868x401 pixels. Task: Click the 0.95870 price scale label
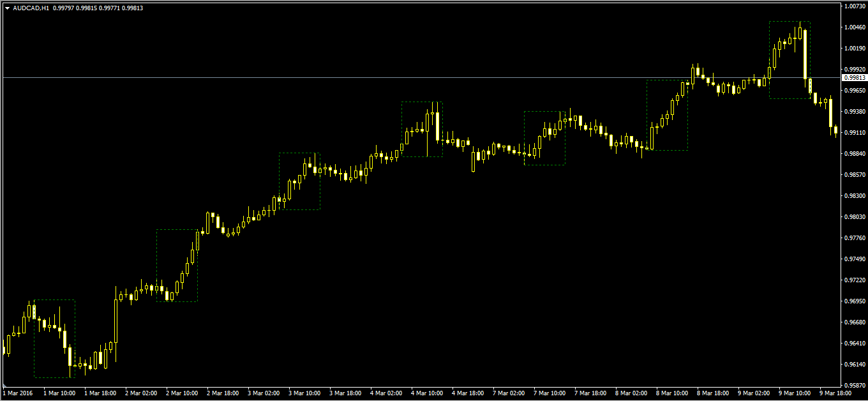pyautogui.click(x=855, y=385)
